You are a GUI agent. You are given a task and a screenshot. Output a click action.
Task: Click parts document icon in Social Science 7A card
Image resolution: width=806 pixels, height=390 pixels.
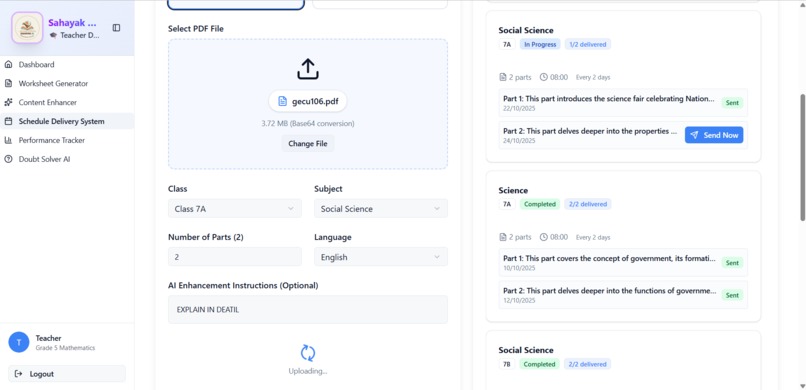(x=503, y=77)
